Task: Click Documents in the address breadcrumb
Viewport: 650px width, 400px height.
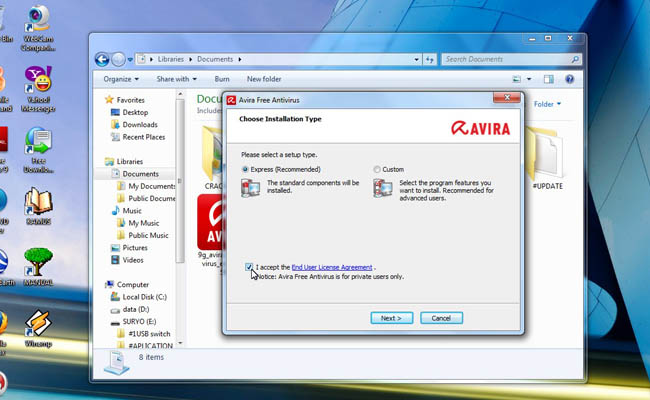Action: [215, 59]
